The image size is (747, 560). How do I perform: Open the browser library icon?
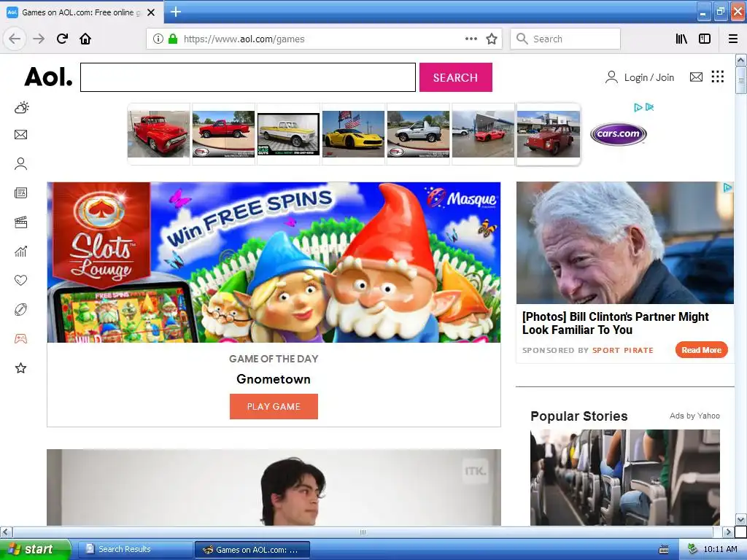coord(681,39)
